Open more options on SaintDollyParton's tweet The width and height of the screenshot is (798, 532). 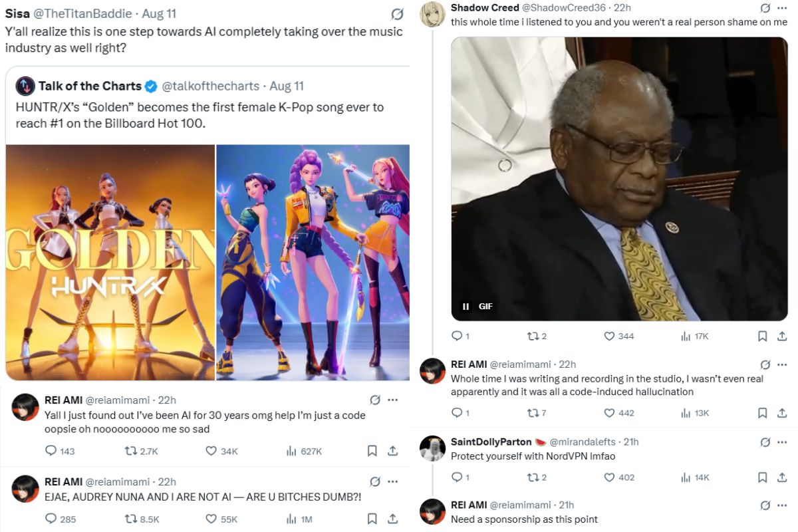click(783, 442)
